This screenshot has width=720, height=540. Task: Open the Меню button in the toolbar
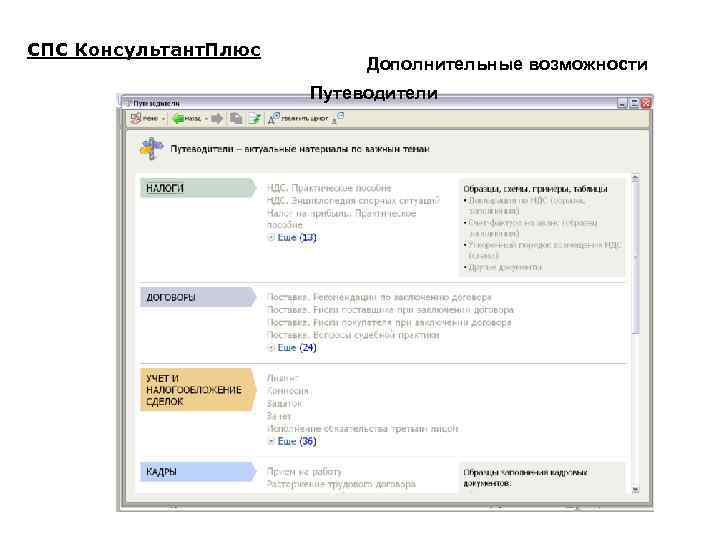click(144, 119)
